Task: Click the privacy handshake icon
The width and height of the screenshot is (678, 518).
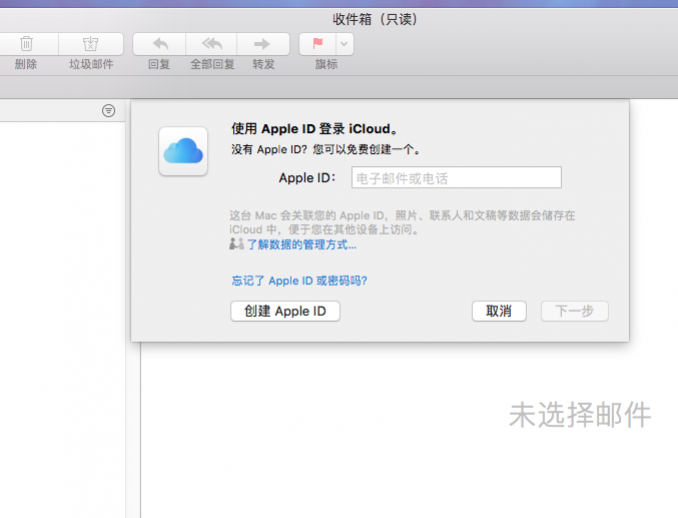Action: coord(237,244)
